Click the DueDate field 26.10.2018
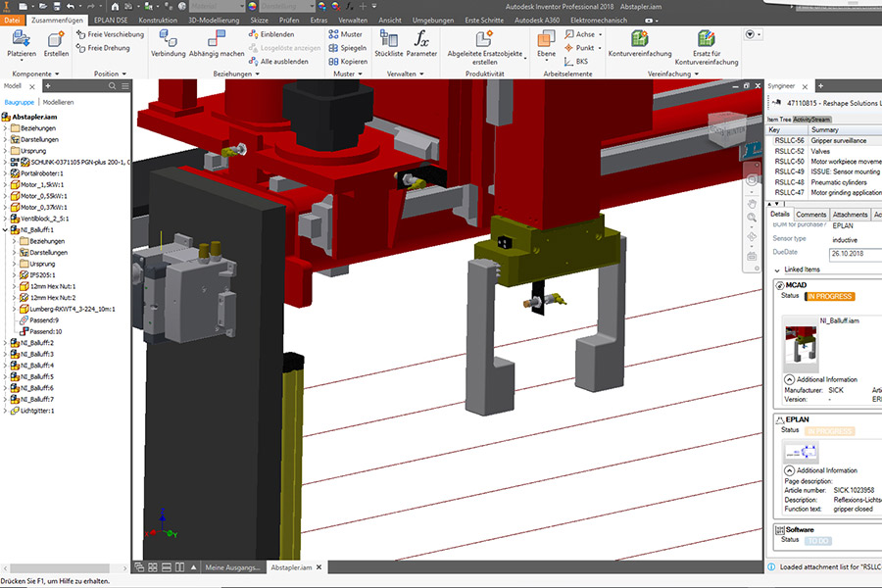This screenshot has height=588, width=882. click(x=856, y=254)
